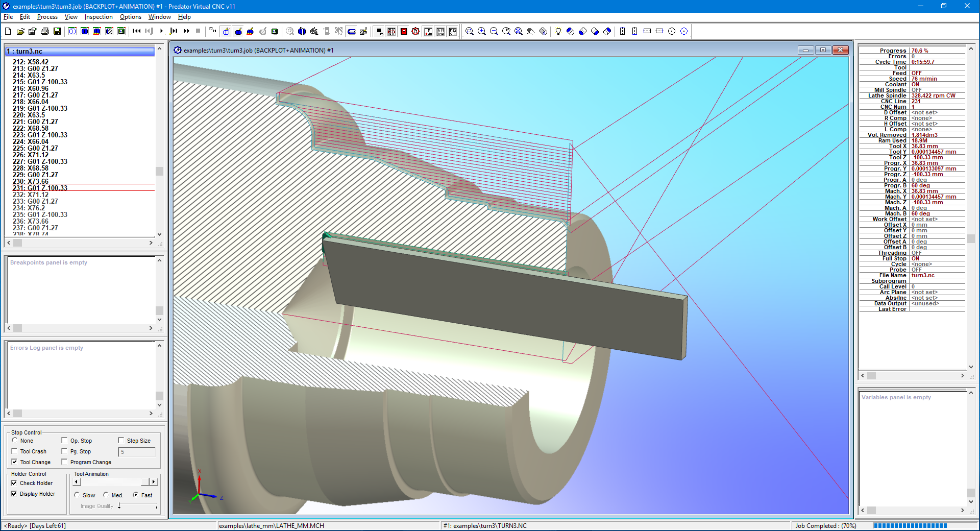Select the Zoom Window tool
Viewport: 980px width, 531px height.
coord(470,31)
